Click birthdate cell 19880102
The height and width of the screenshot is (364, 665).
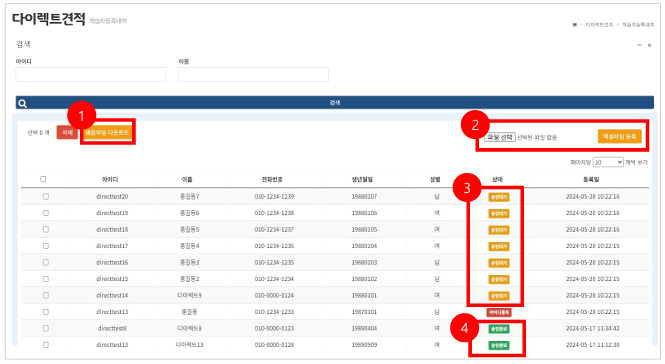click(x=364, y=279)
